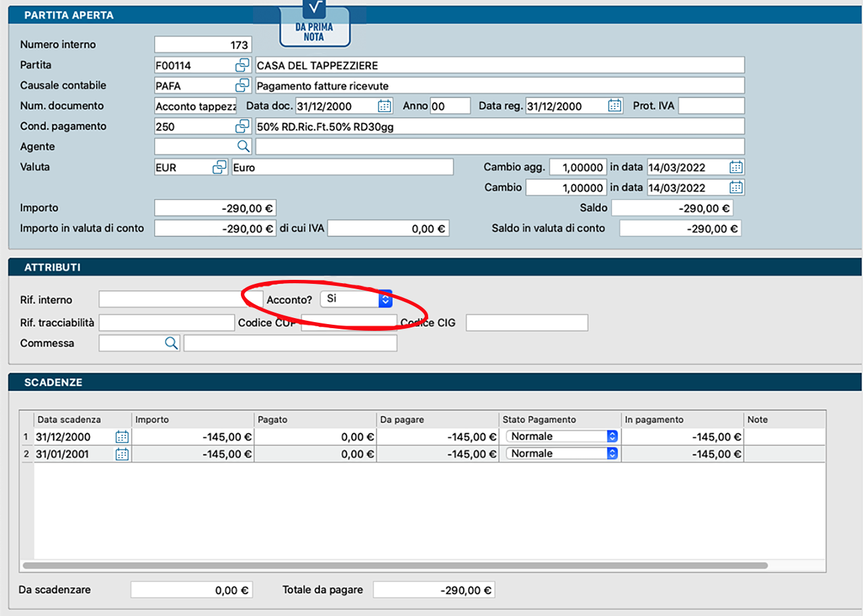
Task: Click the Codice CIG input field
Action: coord(527,323)
